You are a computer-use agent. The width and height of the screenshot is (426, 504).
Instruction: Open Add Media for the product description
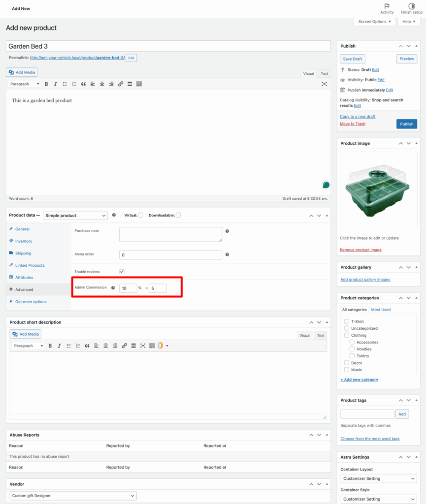click(x=21, y=72)
